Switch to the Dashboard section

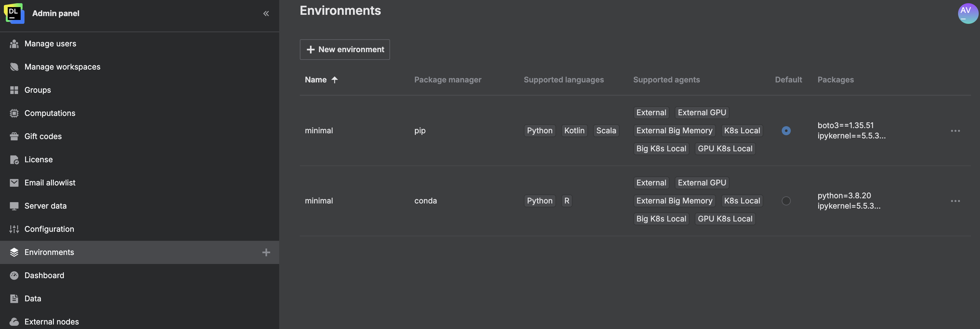[x=44, y=275]
